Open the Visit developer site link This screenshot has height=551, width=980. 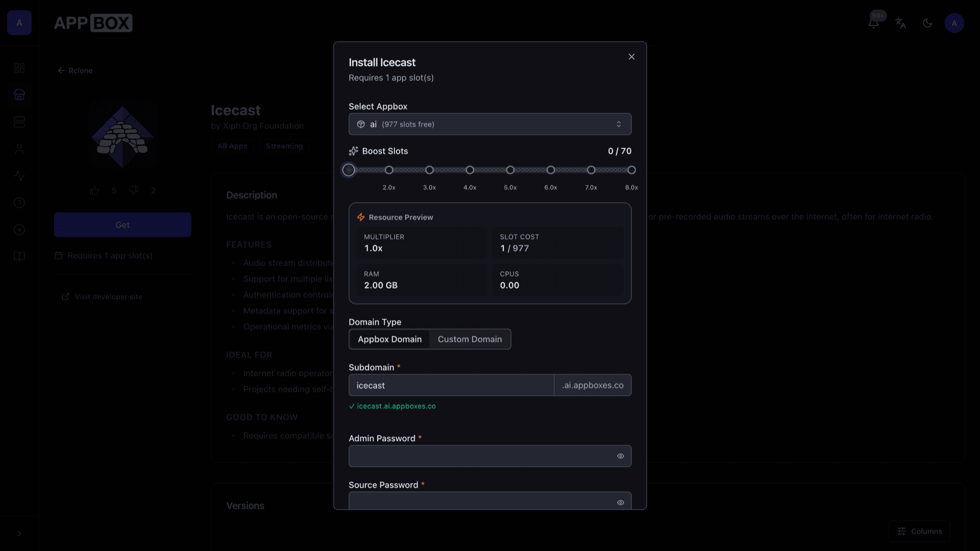click(x=102, y=297)
